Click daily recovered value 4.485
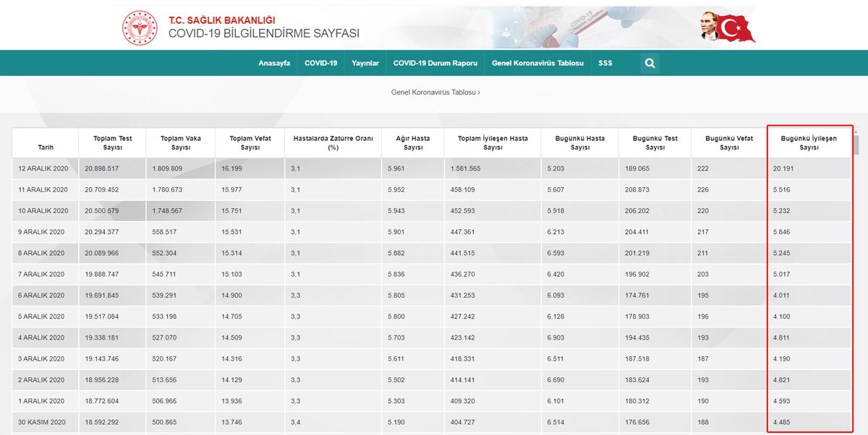Image resolution: width=868 pixels, height=435 pixels. 782,422
